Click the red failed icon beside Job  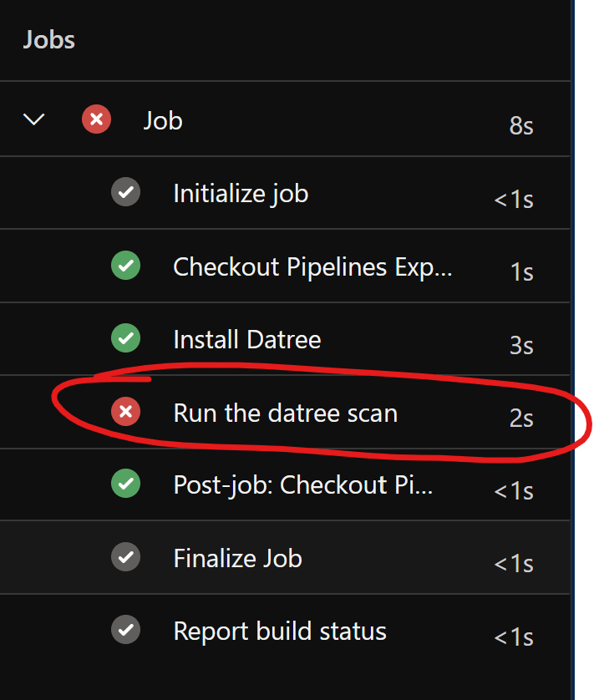96,119
